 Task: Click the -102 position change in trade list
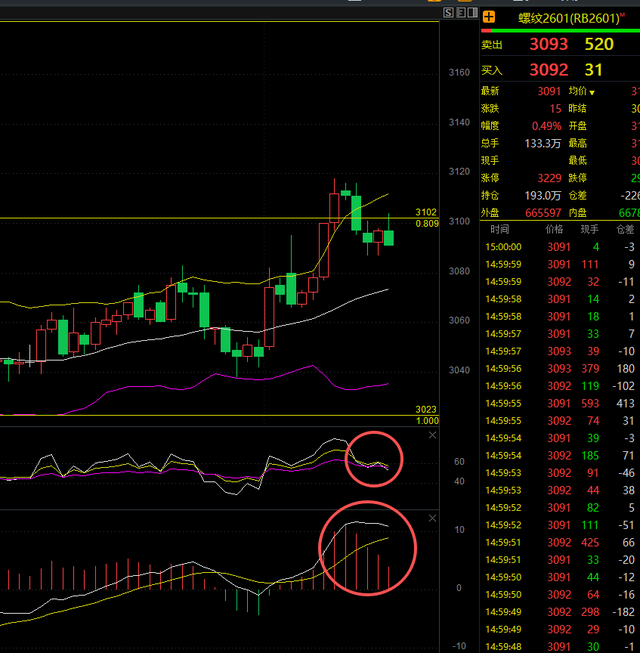click(623, 386)
